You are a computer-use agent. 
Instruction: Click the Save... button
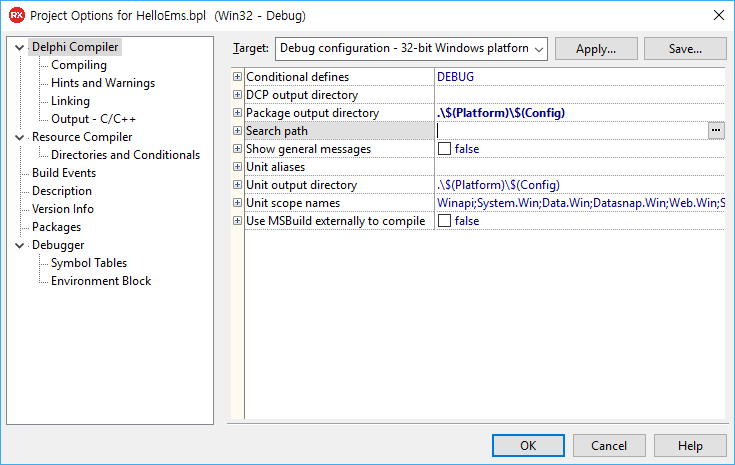(685, 49)
